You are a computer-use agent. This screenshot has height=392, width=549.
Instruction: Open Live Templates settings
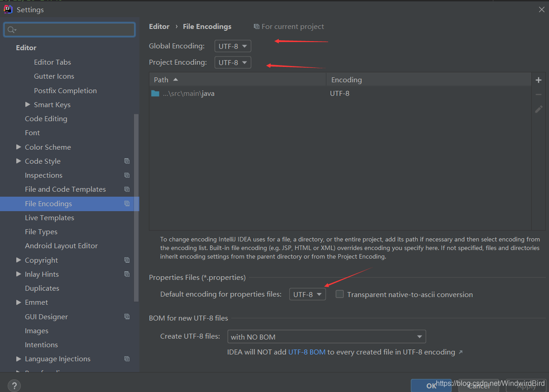pos(49,217)
